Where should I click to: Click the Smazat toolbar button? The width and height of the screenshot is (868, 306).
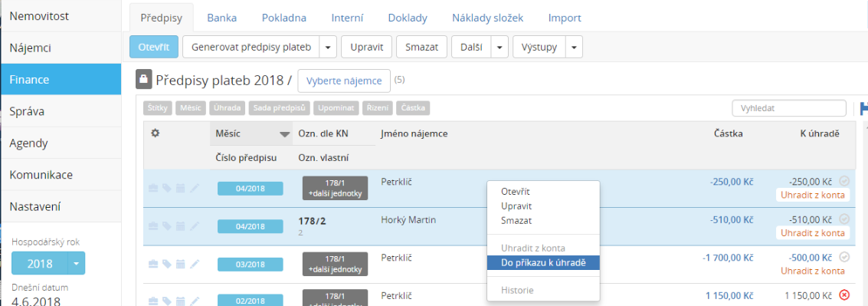[422, 47]
